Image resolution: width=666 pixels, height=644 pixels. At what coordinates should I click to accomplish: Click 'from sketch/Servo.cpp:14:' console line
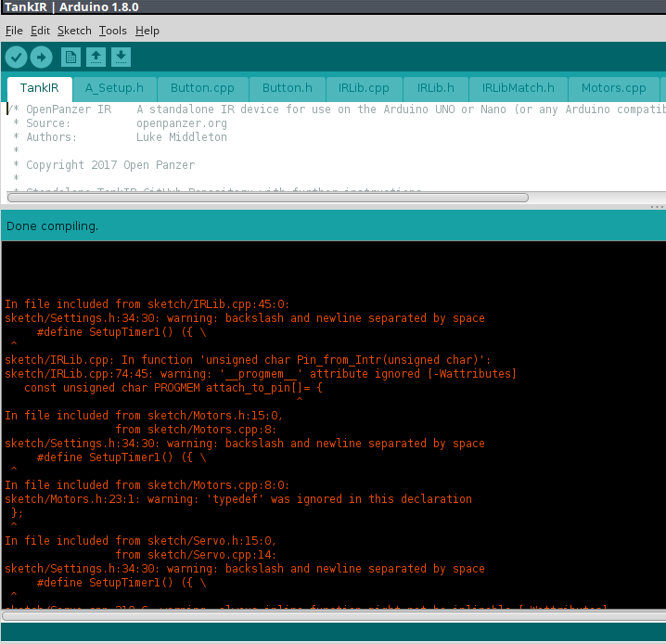(x=196, y=554)
